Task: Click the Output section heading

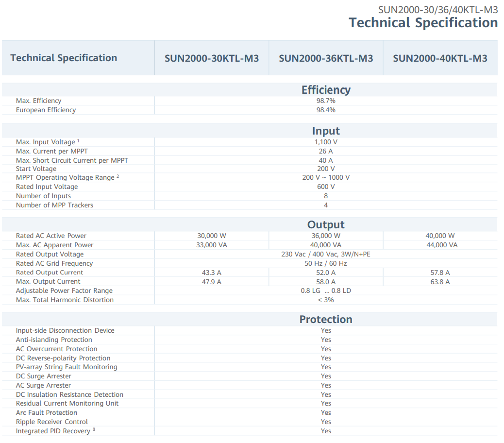Action: [x=326, y=224]
